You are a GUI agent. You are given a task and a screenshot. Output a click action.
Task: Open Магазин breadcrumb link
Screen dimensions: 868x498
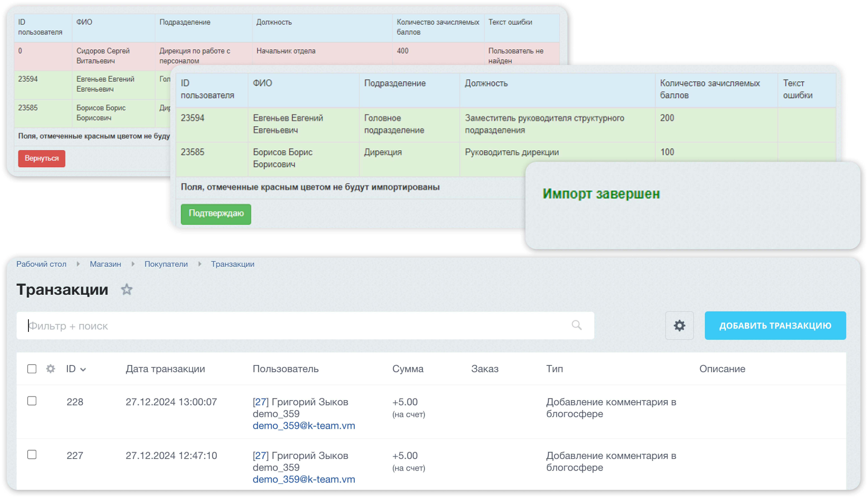[105, 264]
